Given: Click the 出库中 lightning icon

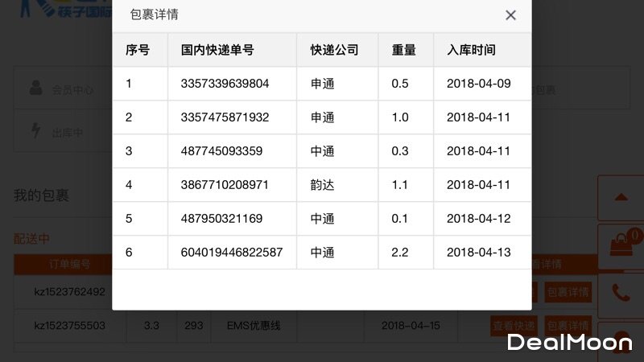Looking at the screenshot, I should coord(35,131).
